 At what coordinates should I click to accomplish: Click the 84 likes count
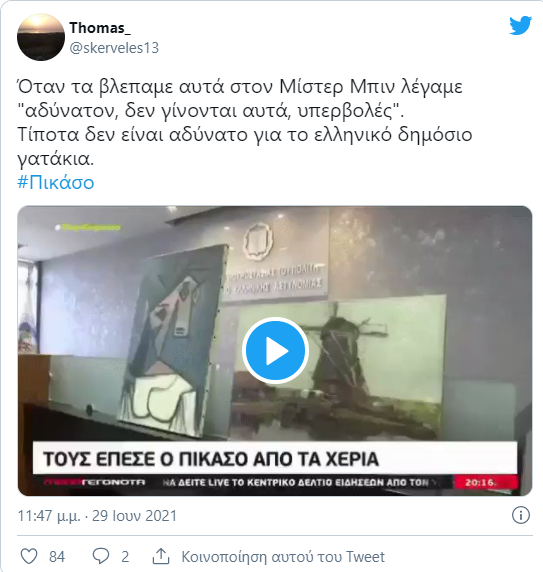click(x=57, y=557)
